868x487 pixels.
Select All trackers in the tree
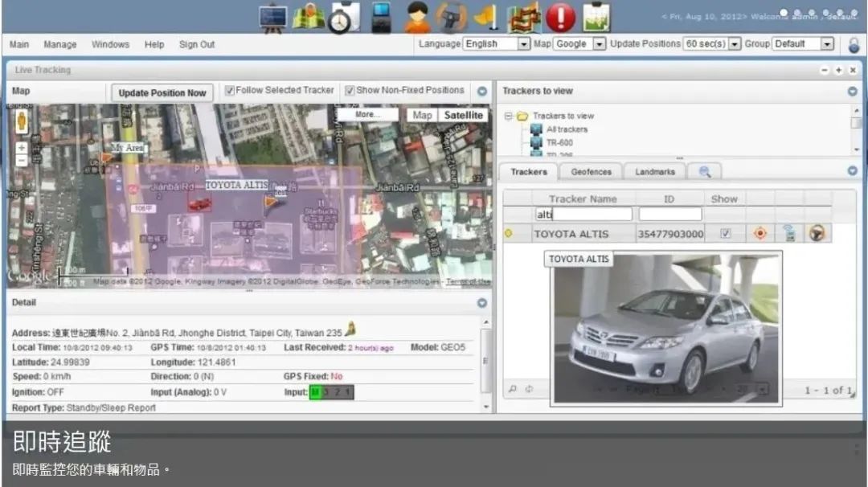[x=567, y=129]
